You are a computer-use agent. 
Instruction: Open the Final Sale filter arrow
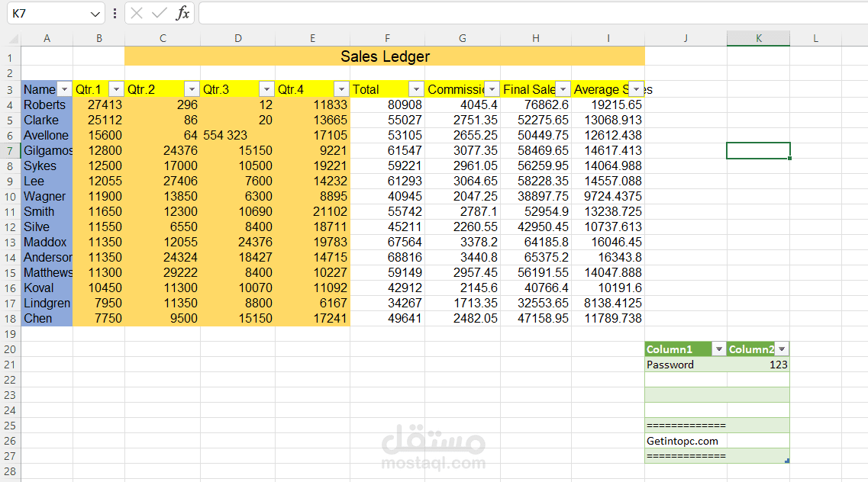(563, 89)
